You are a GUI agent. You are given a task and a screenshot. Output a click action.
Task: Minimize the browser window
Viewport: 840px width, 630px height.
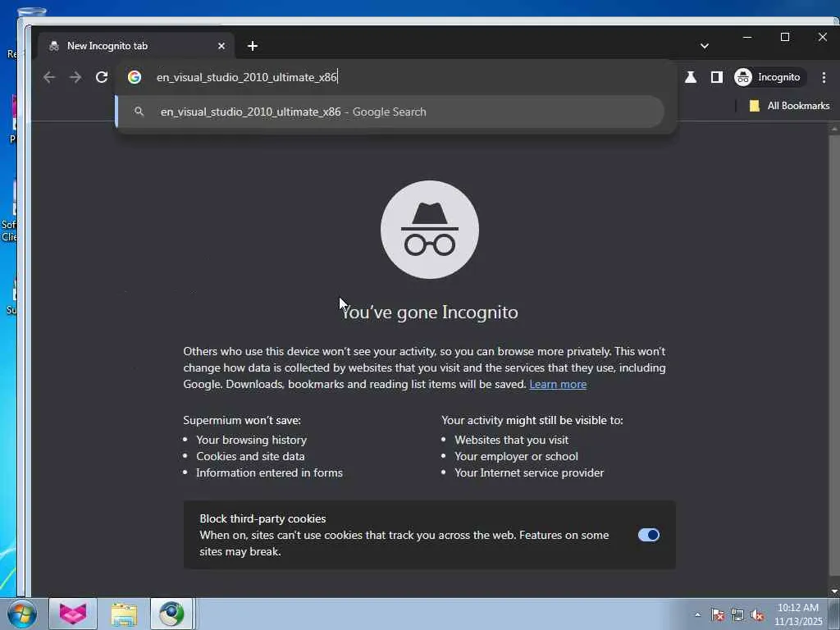(x=747, y=37)
